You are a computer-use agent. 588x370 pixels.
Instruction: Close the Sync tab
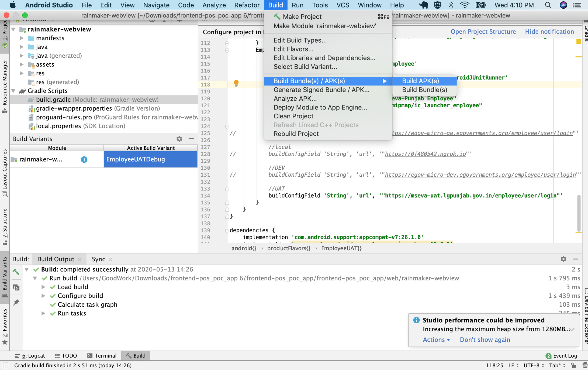(x=110, y=259)
